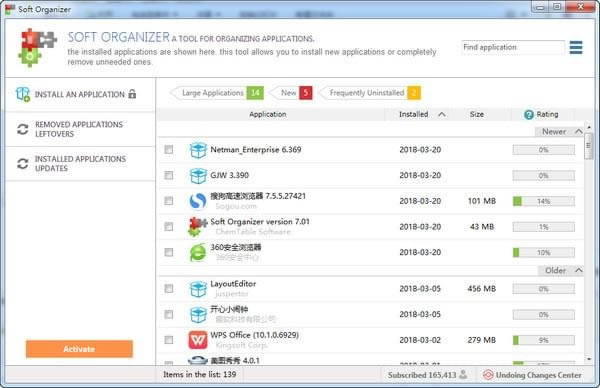This screenshot has height=388, width=600.
Task: Sort by the Application column header
Action: tap(267, 114)
